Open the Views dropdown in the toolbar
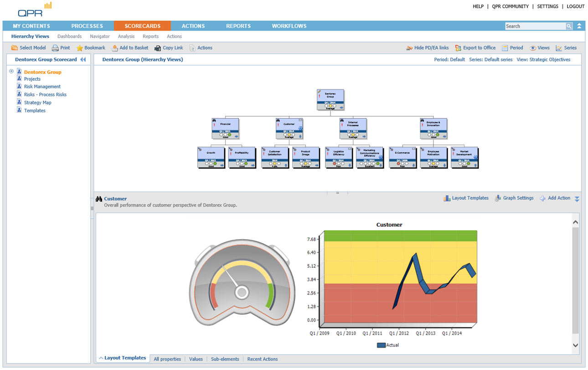Screen dimensions: 588x370 coord(539,48)
